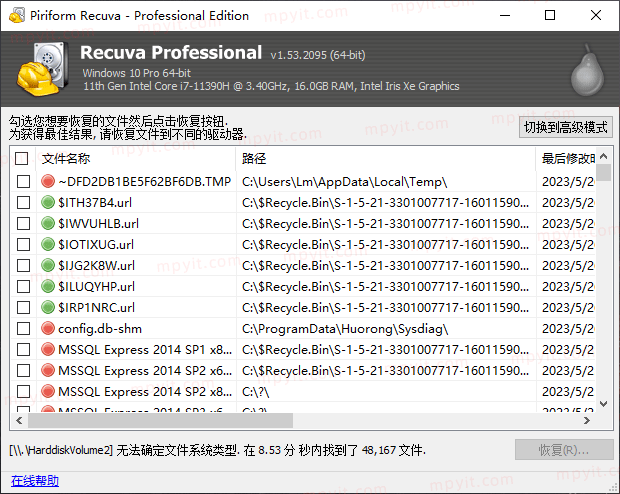Image resolution: width=620 pixels, height=494 pixels.
Task: Maximize the Recuva window
Action: [x=550, y=15]
